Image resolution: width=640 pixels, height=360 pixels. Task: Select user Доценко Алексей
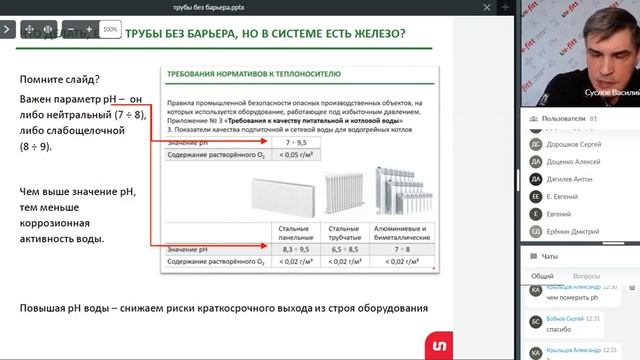coord(573,162)
